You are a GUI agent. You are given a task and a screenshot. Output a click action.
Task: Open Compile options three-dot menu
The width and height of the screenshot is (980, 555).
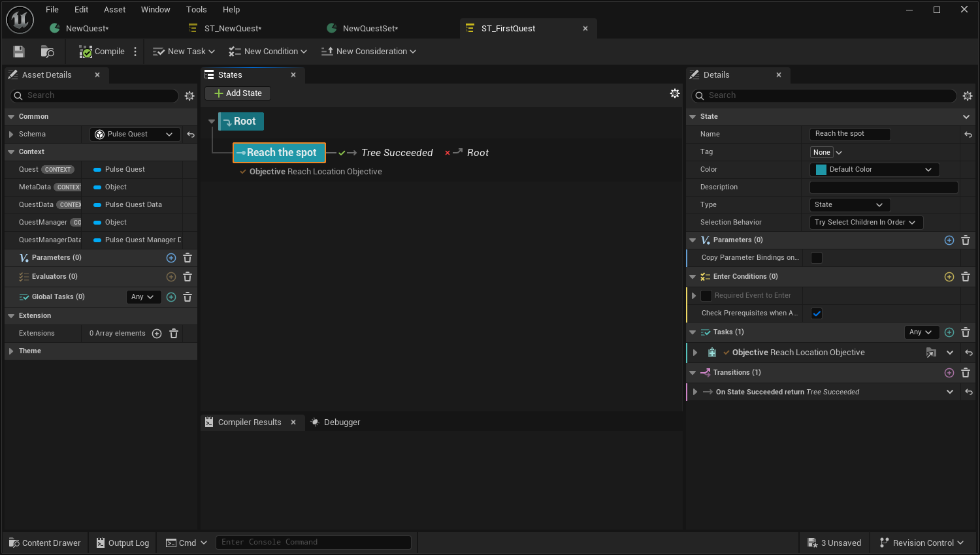[x=135, y=52]
